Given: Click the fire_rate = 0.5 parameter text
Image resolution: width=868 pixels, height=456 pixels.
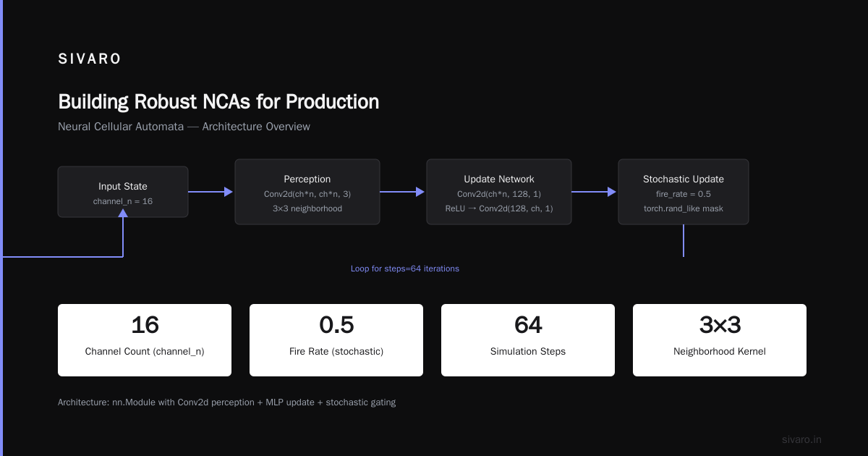Looking at the screenshot, I should tap(684, 194).
